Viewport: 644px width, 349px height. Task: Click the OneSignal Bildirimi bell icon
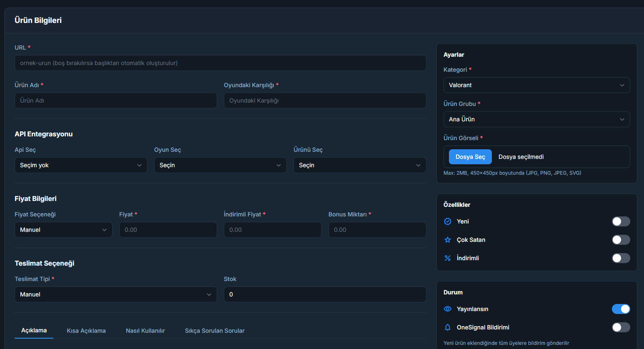tap(448, 327)
